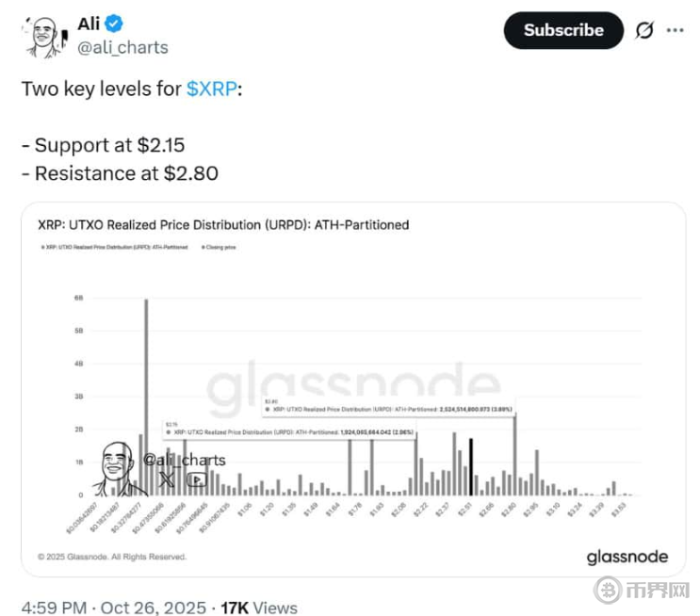Open the three-dots more options menu
The height and width of the screenshot is (616, 700).
(x=676, y=30)
